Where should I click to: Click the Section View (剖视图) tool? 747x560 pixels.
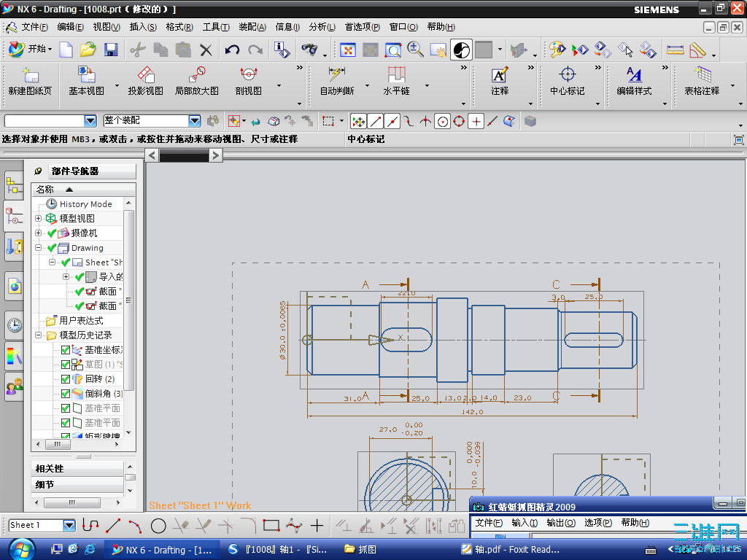pos(248,80)
